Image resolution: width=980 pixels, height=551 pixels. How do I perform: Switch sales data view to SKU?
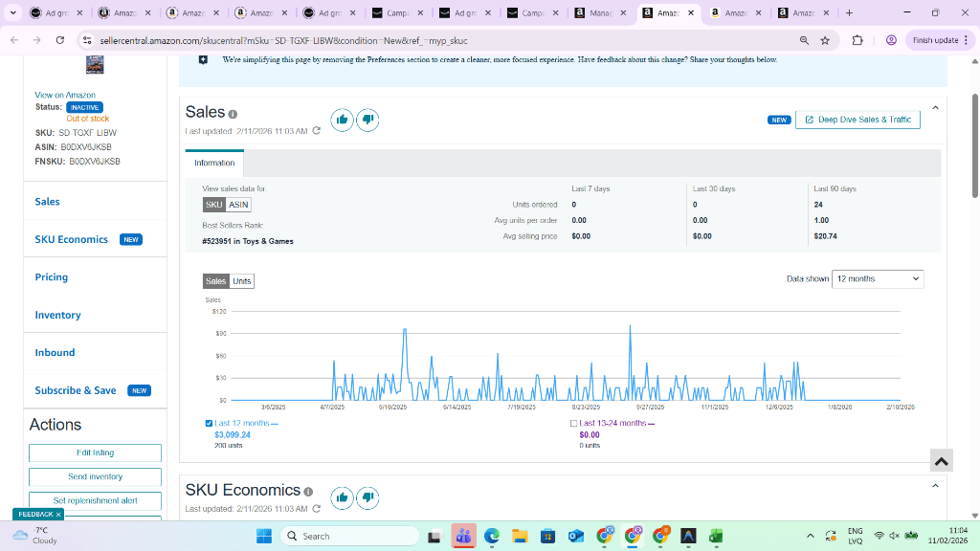(213, 205)
